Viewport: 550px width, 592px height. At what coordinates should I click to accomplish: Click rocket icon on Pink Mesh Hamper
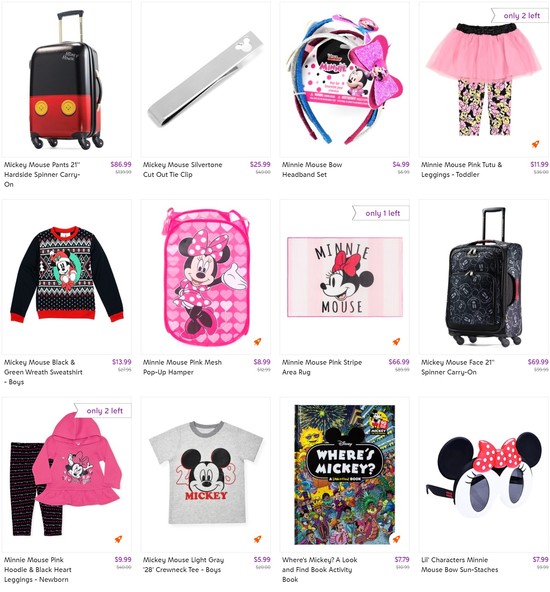[x=257, y=342]
